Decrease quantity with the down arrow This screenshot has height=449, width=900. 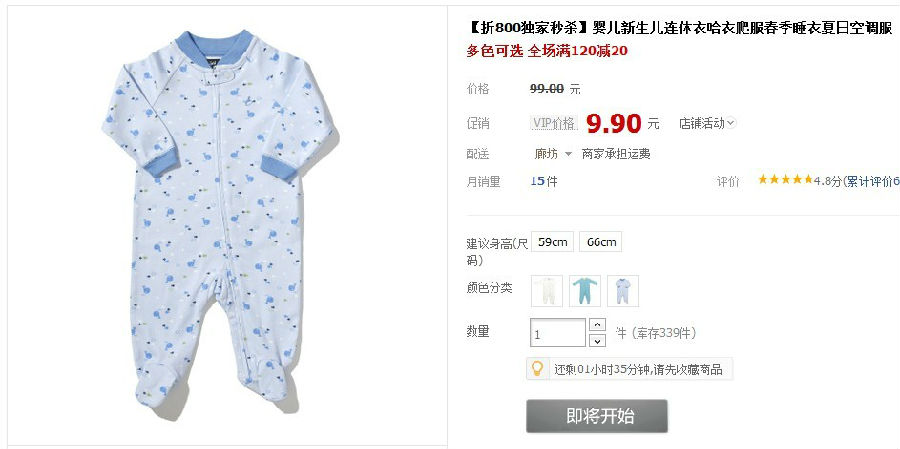598,340
